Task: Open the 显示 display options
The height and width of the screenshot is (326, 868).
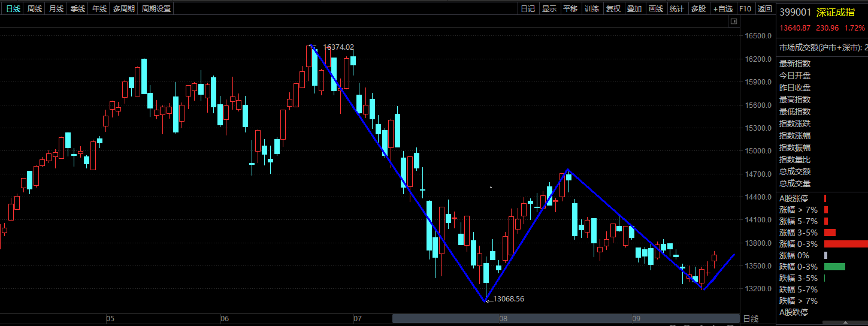Action: (549, 9)
